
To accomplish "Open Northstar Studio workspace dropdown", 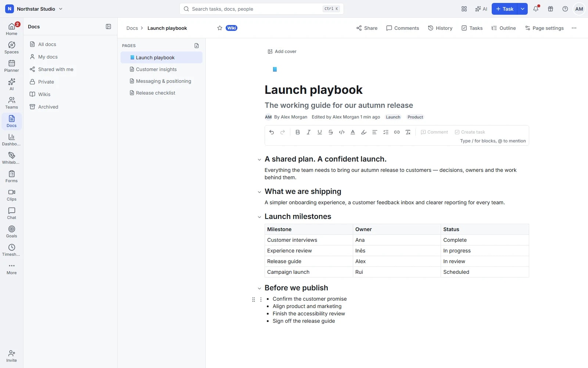I will (x=34, y=9).
